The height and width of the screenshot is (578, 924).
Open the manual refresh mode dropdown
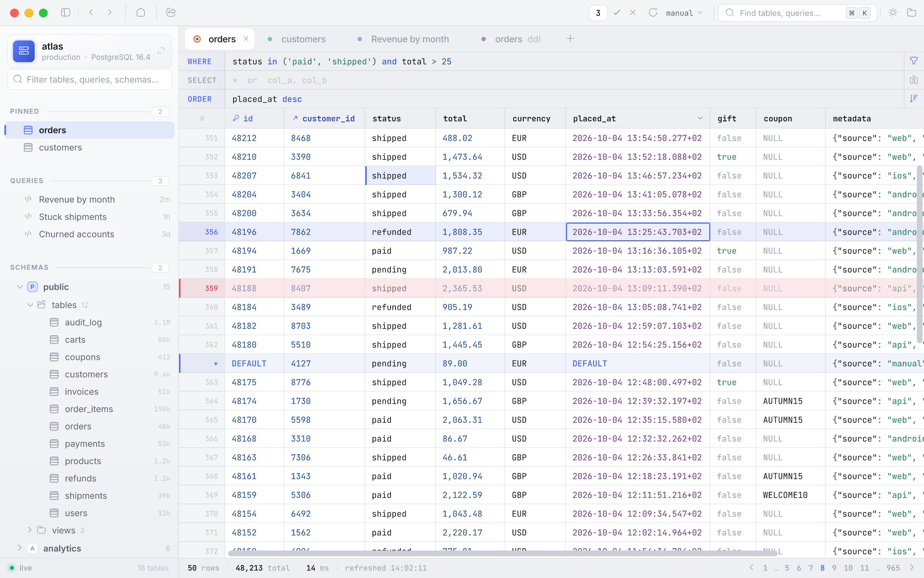coord(684,13)
